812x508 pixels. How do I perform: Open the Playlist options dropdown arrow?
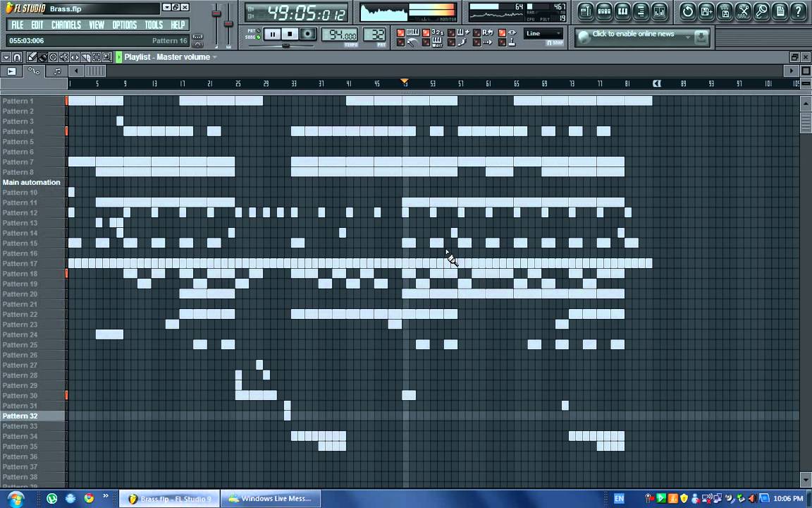click(x=6, y=57)
